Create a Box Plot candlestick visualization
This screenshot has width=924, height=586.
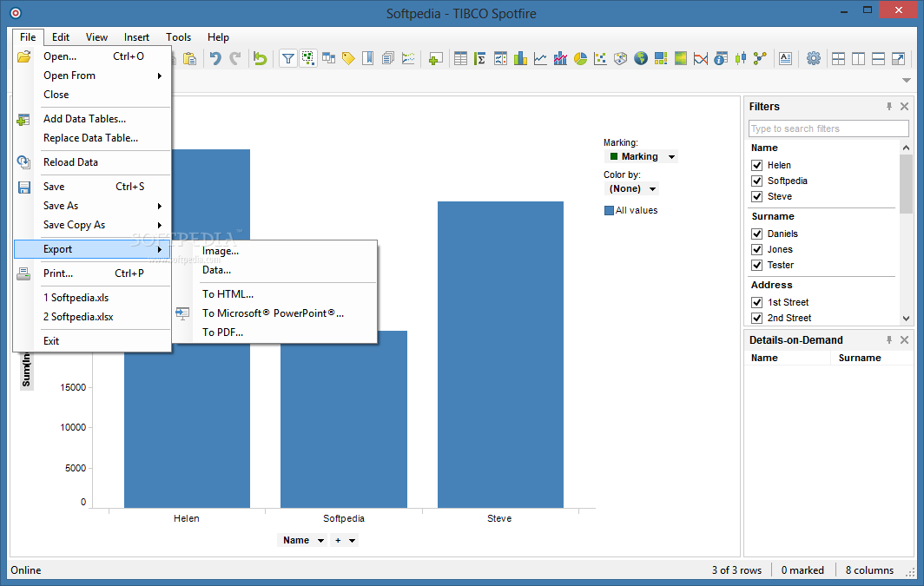[741, 58]
